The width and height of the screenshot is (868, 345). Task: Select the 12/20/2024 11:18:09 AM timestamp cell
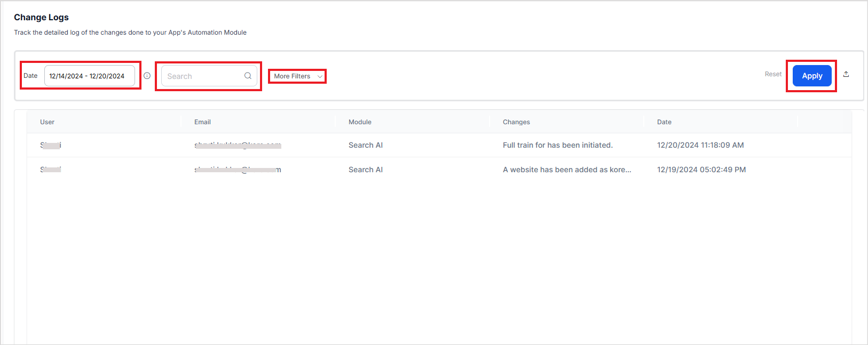[x=700, y=145]
